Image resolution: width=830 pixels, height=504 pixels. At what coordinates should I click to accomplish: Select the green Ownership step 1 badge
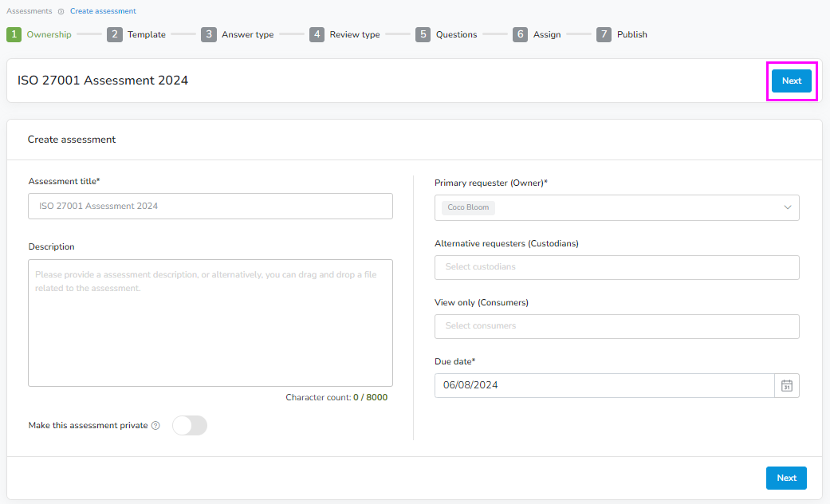[13, 34]
